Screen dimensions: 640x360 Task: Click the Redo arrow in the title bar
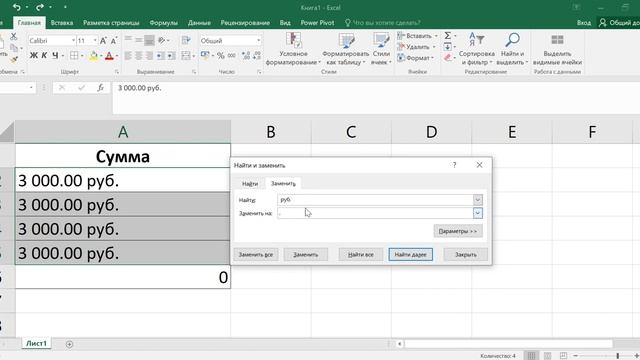point(40,7)
